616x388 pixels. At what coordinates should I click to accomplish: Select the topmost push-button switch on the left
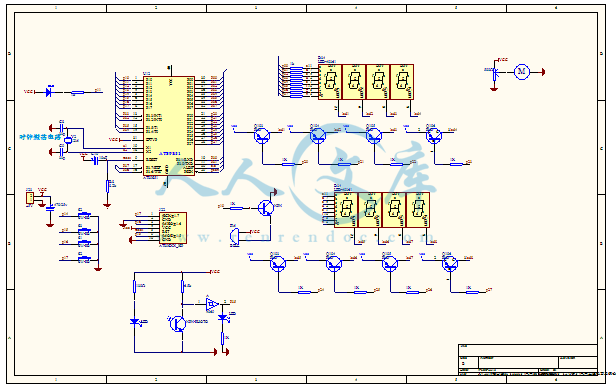click(84, 214)
